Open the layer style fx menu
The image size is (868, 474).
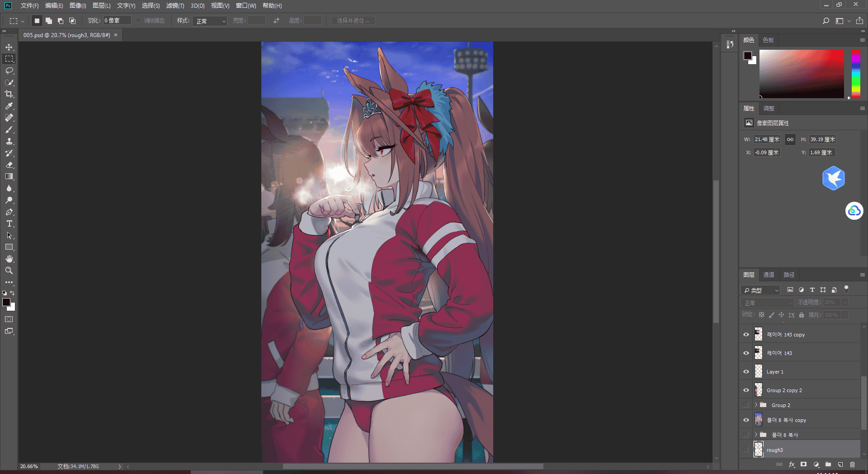792,465
